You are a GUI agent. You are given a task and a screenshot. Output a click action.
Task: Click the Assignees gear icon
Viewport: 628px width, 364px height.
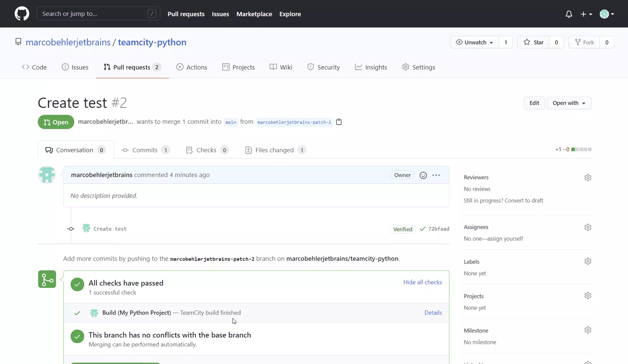pyautogui.click(x=588, y=227)
